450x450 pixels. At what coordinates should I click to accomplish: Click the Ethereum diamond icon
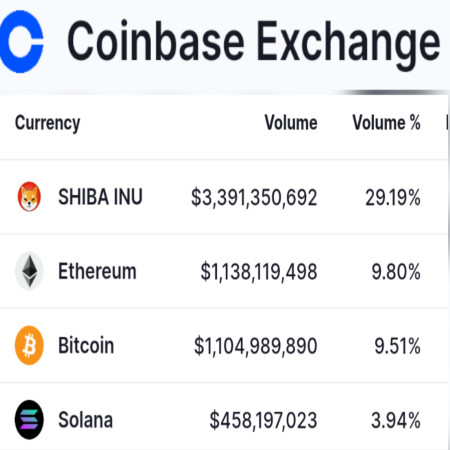[x=29, y=271]
